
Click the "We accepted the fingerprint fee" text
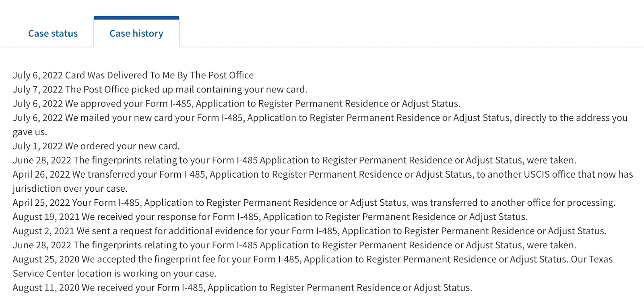coord(312,259)
